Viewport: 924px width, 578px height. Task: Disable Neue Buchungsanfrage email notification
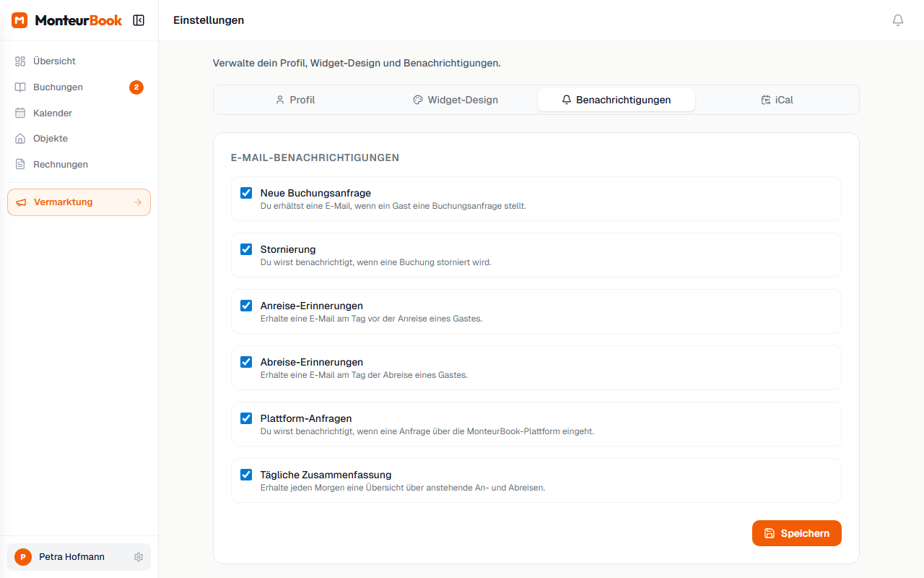pyautogui.click(x=246, y=193)
